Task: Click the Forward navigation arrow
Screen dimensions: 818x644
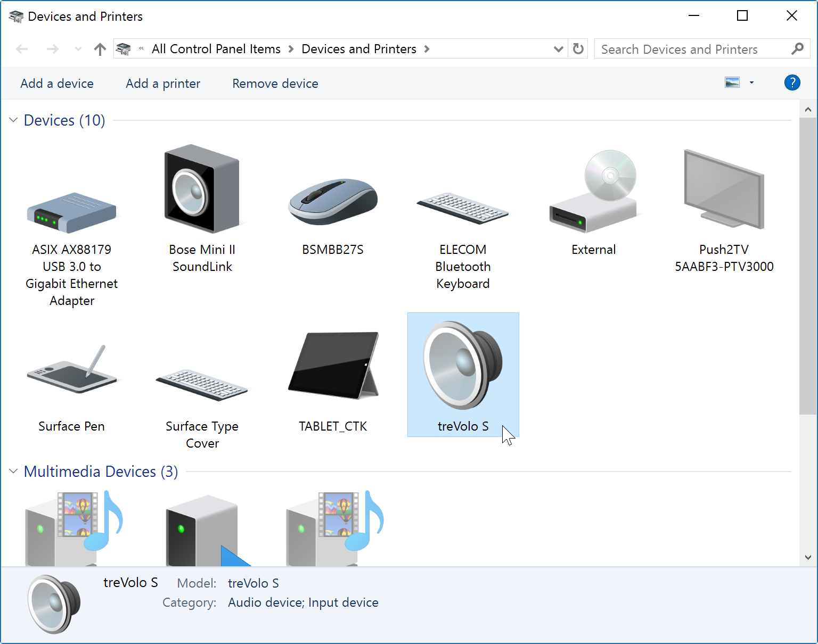Action: pyautogui.click(x=52, y=49)
